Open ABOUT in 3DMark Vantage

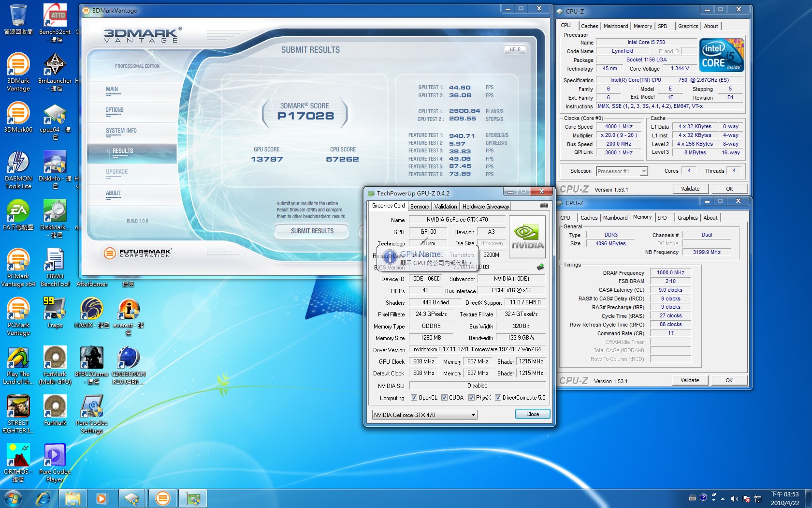coord(113,194)
